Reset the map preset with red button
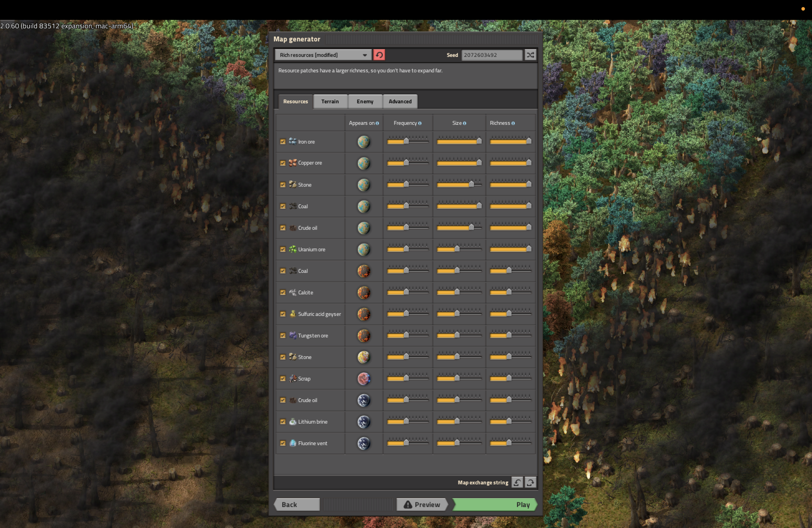 pos(379,55)
